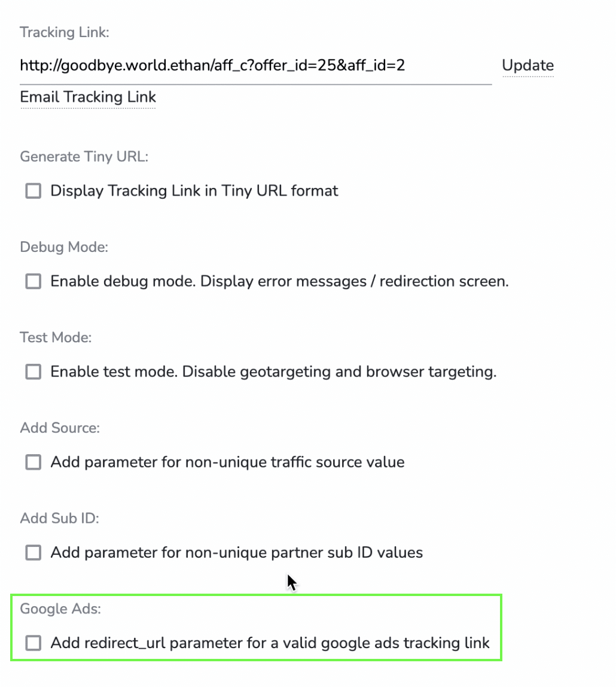This screenshot has width=616, height=687.
Task: Enable the Google Ads redirect_url checkbox
Action: [33, 643]
